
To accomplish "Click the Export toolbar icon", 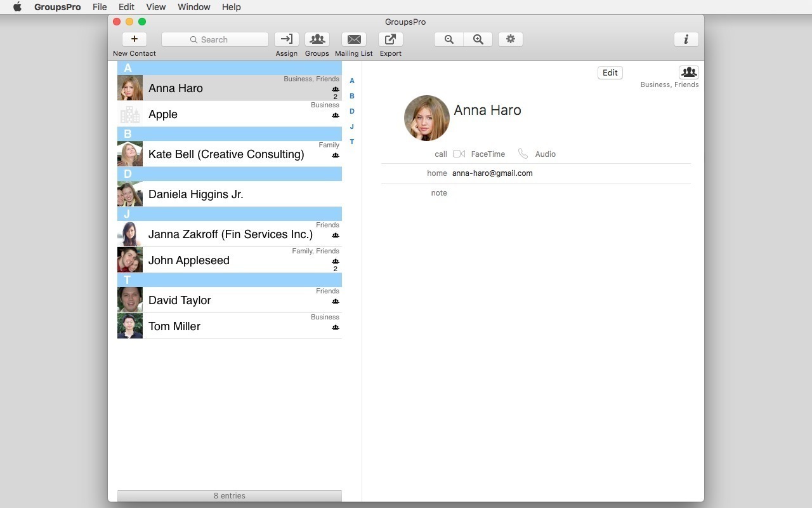I will (x=391, y=39).
